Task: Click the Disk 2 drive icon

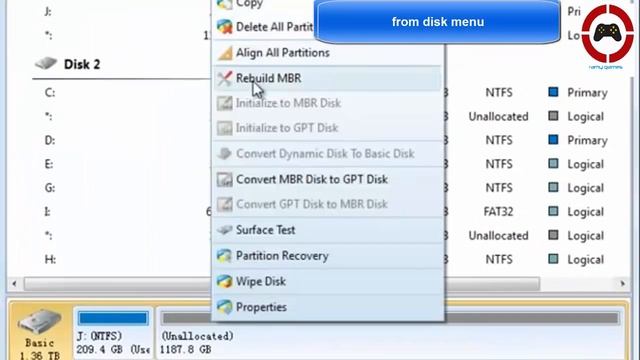Action: tap(46, 63)
